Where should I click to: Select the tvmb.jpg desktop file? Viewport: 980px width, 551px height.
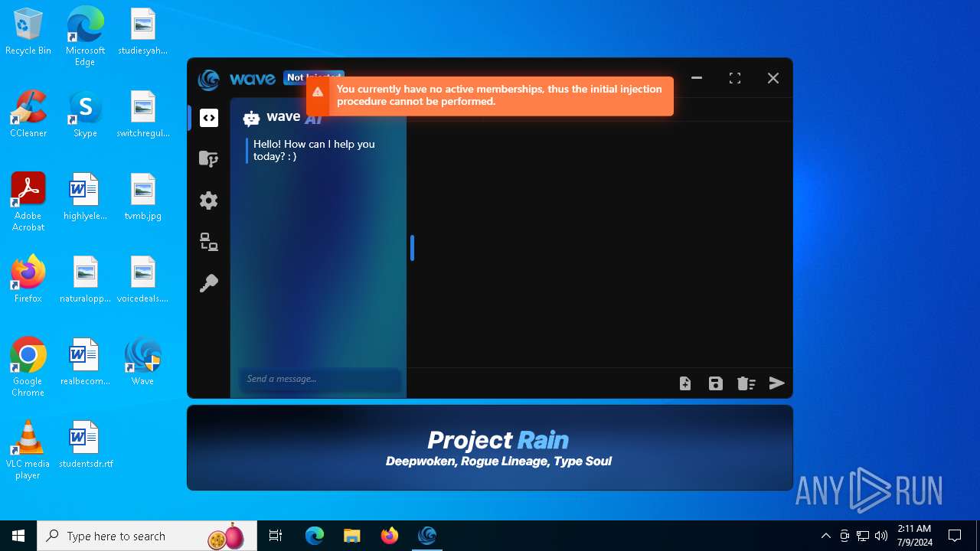[x=142, y=197]
